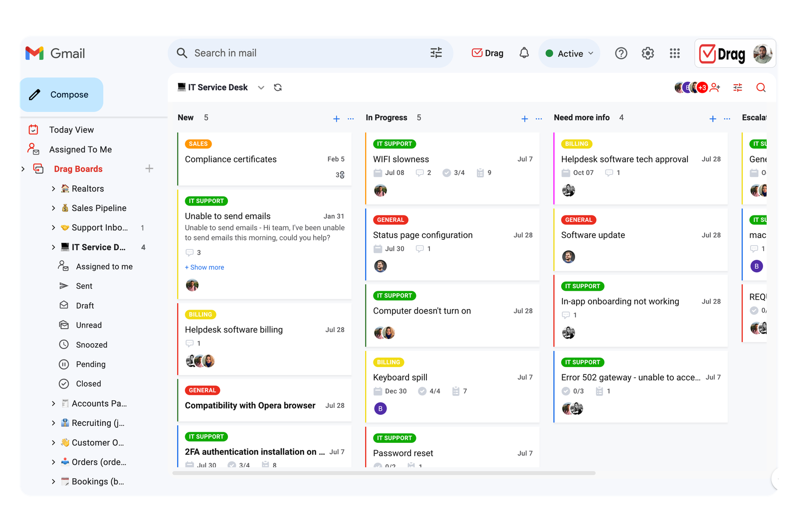The image size is (798, 532).
Task: Click the Gmail logo
Action: 55,53
